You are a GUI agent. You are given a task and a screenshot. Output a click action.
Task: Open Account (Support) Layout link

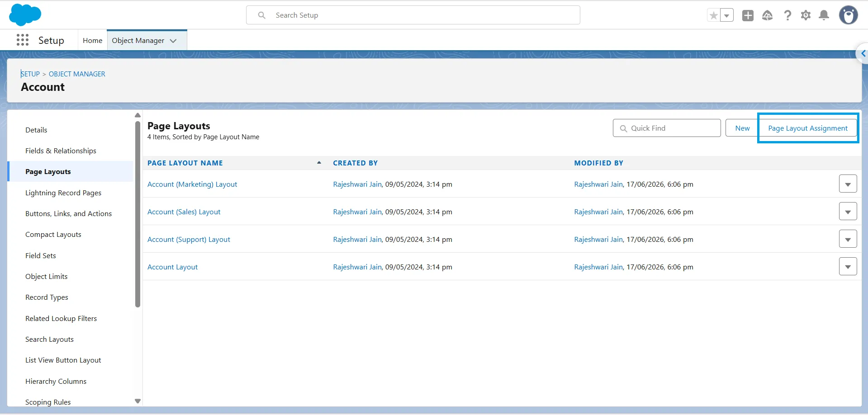coord(189,239)
